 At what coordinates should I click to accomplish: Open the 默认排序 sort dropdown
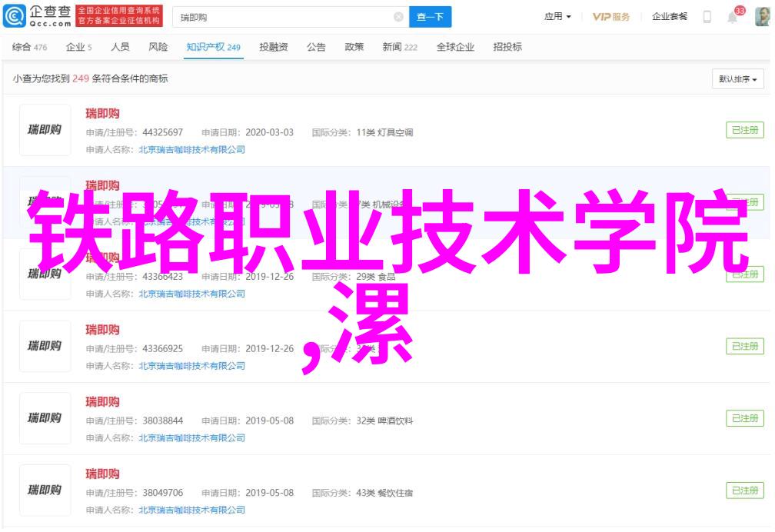coord(738,79)
